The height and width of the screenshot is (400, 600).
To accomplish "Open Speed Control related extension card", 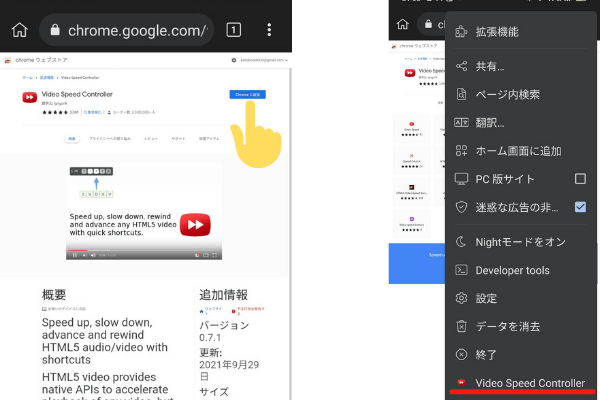I will coord(412,160).
